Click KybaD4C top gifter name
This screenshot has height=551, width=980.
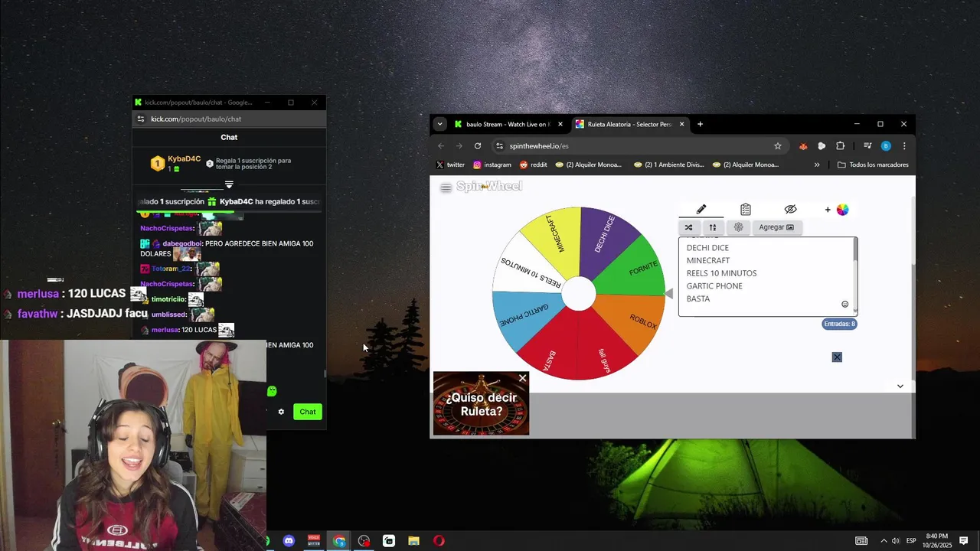(184, 159)
